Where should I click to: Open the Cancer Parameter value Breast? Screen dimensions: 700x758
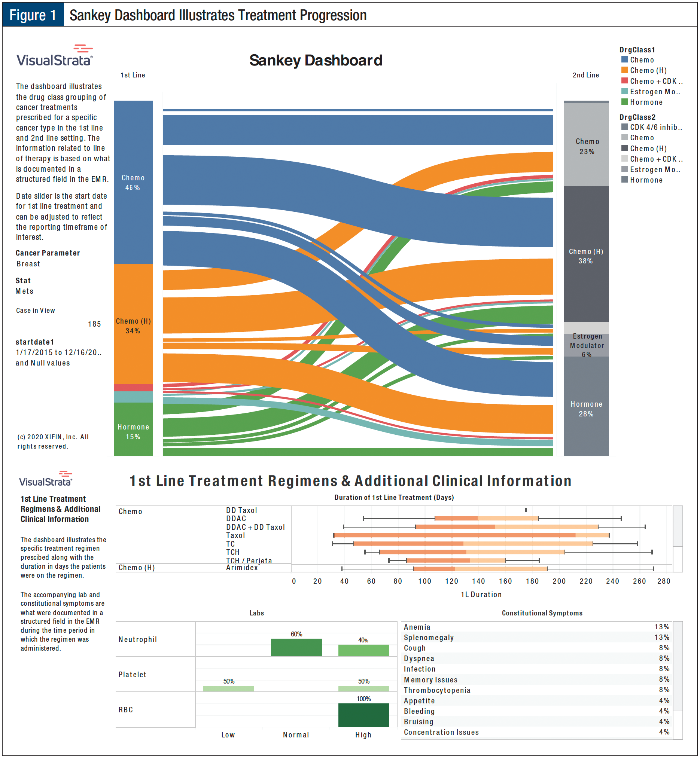coord(28,264)
